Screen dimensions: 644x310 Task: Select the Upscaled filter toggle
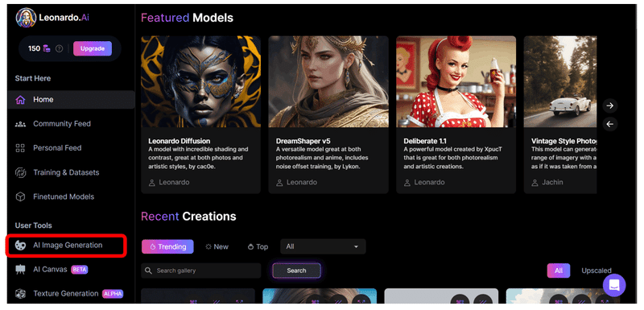click(597, 271)
